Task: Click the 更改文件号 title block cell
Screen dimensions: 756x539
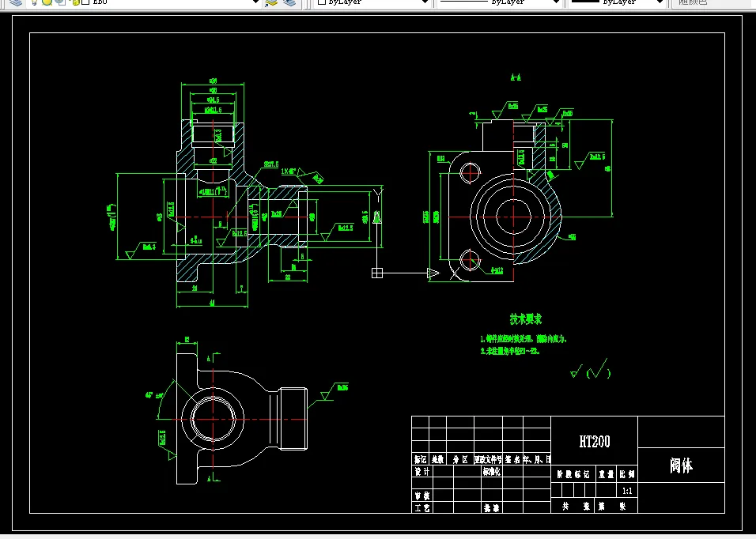Action: coord(488,459)
